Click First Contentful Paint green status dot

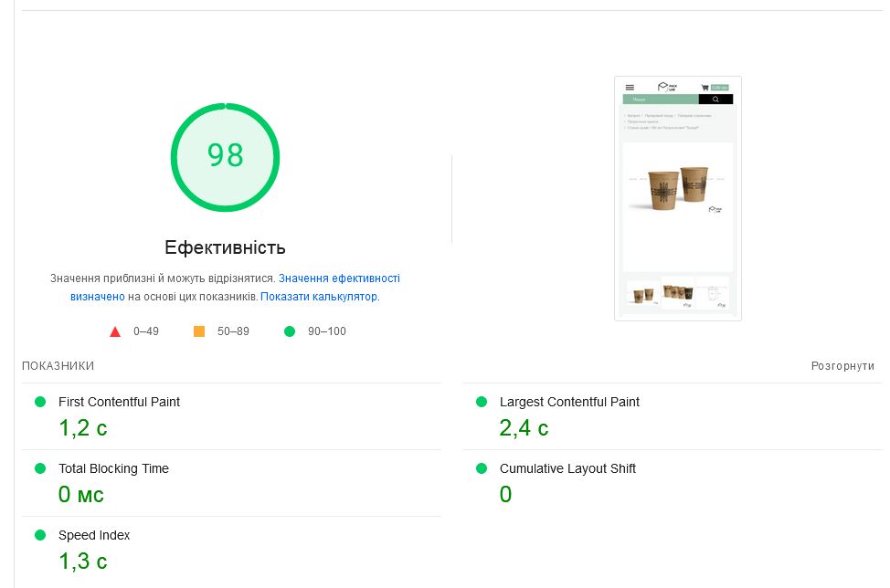pos(40,402)
